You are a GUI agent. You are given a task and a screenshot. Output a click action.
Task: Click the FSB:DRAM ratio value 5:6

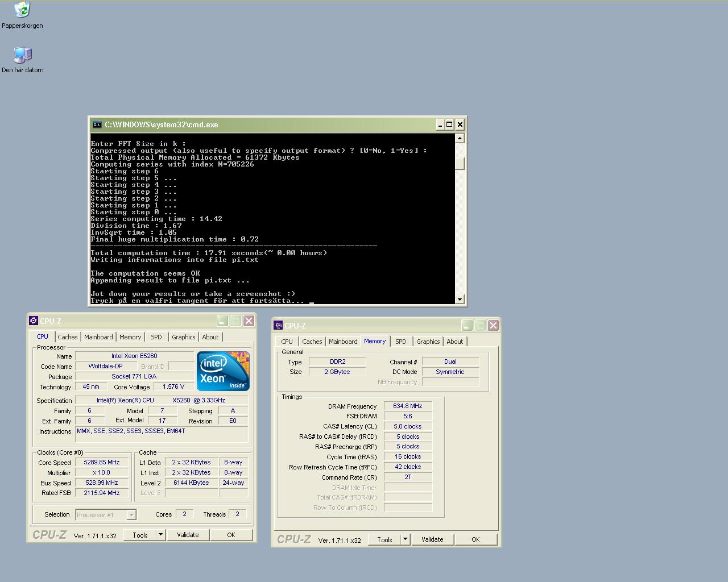click(408, 417)
